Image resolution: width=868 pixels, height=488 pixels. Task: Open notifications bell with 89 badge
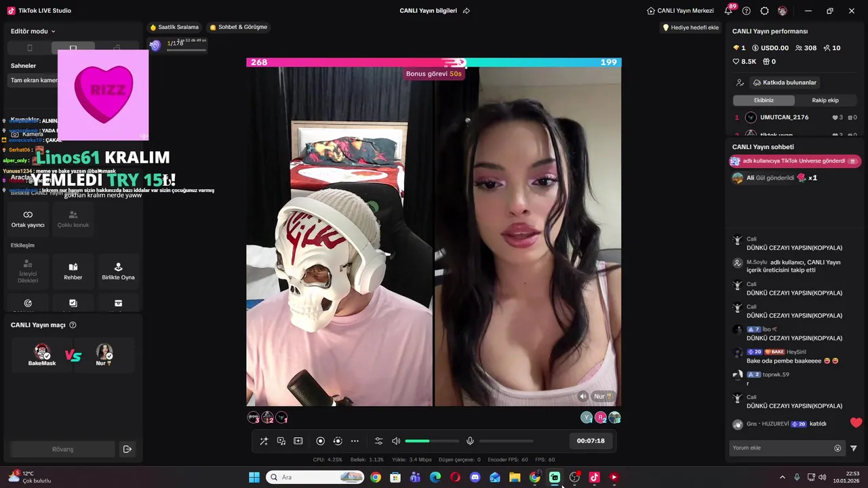(728, 11)
